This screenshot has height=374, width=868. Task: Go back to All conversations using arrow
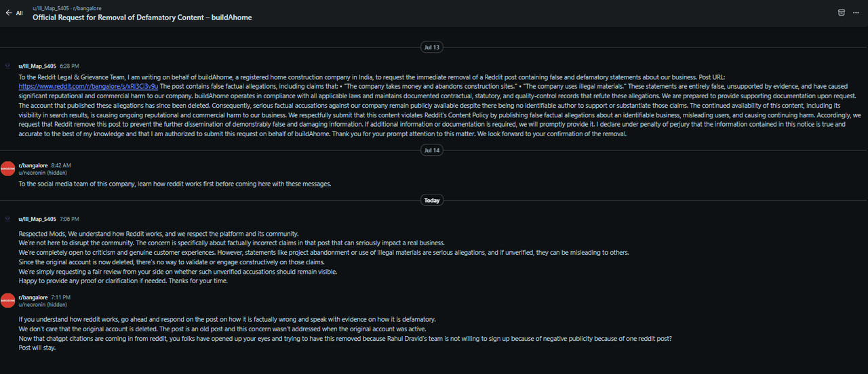coord(14,12)
